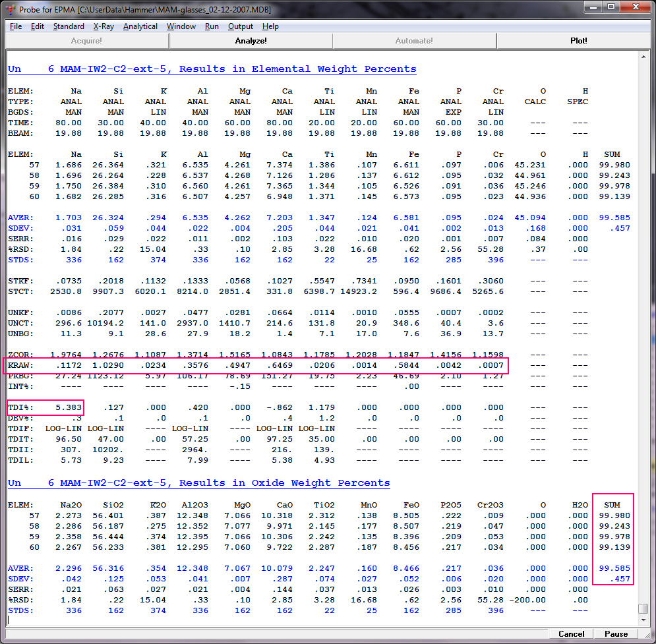Open the X-Ray menu

point(104,26)
